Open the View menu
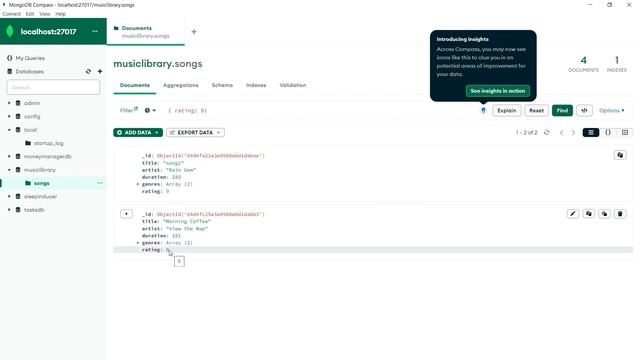Viewport: 640px width, 360px height. (44, 14)
